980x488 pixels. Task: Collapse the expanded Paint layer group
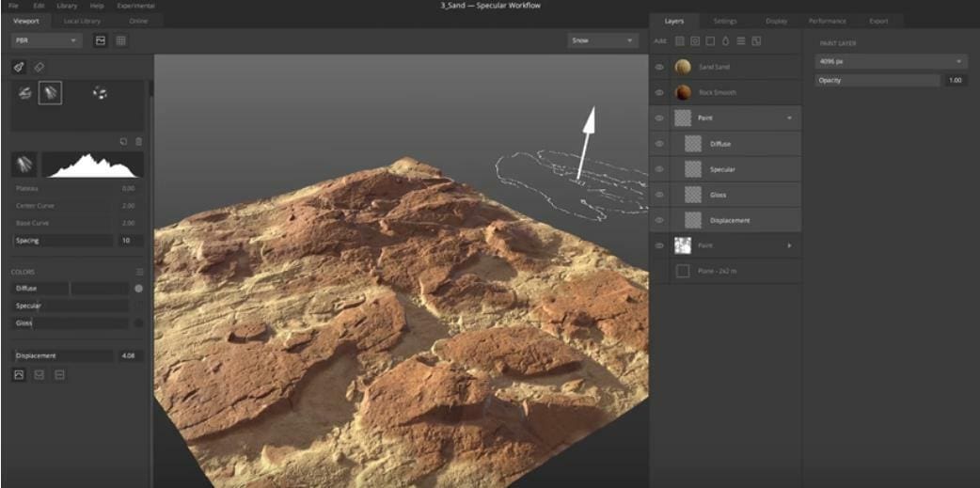(789, 118)
